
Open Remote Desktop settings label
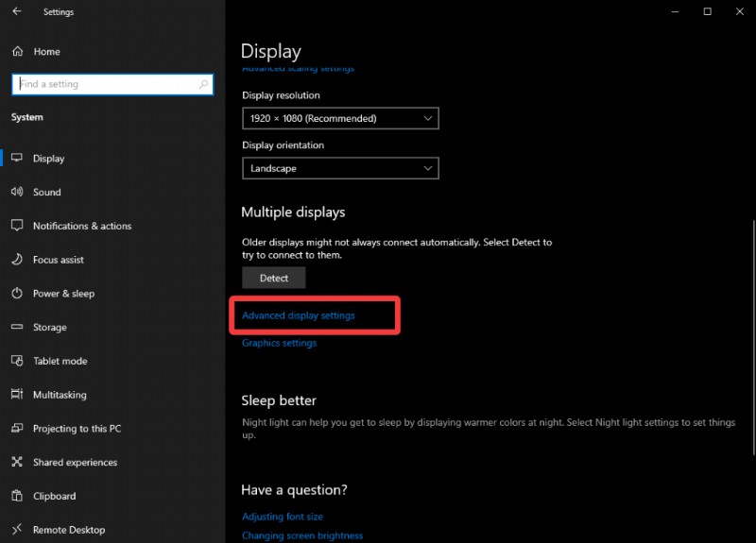pyautogui.click(x=69, y=530)
